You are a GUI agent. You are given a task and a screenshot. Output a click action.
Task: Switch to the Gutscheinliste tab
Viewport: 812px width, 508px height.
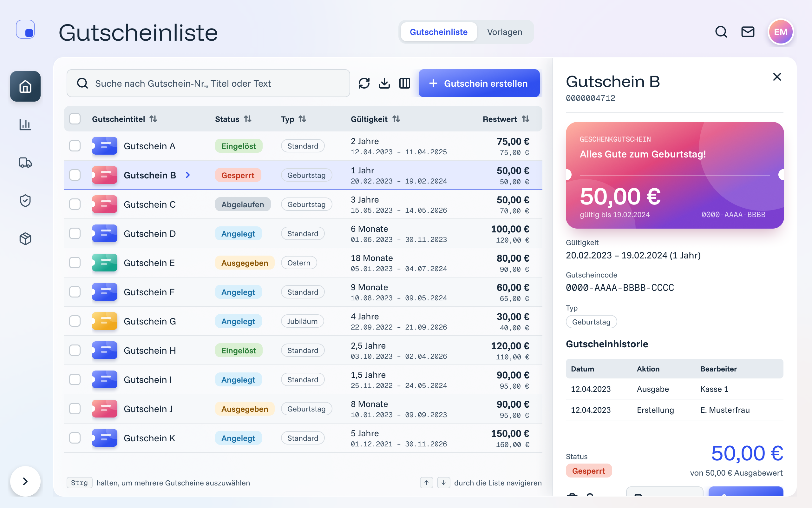(439, 32)
